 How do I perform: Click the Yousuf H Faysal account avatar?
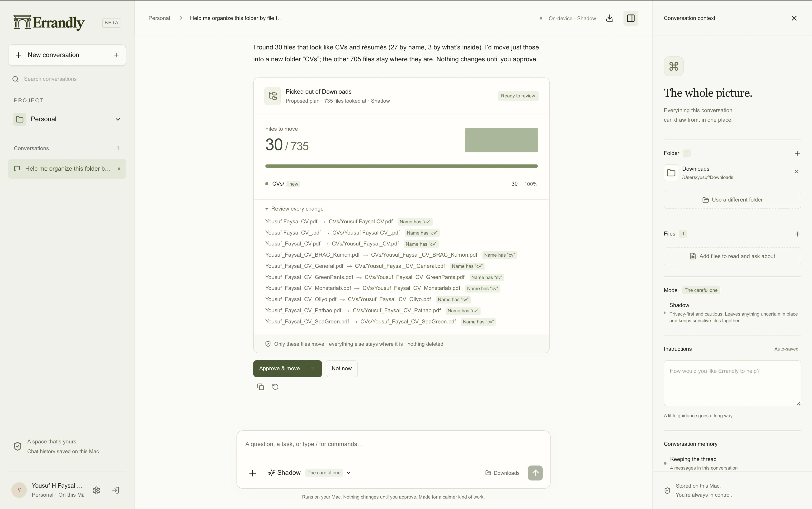pyautogui.click(x=19, y=490)
